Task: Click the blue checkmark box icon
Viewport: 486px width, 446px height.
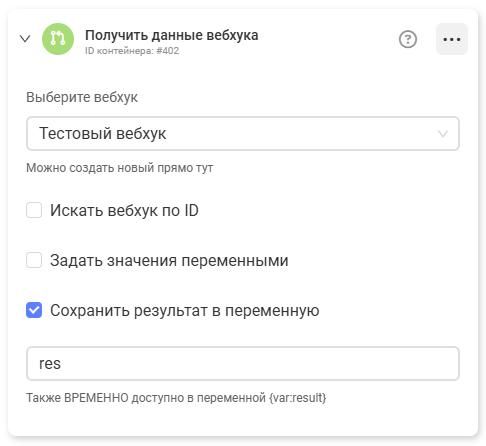Action: [x=34, y=310]
